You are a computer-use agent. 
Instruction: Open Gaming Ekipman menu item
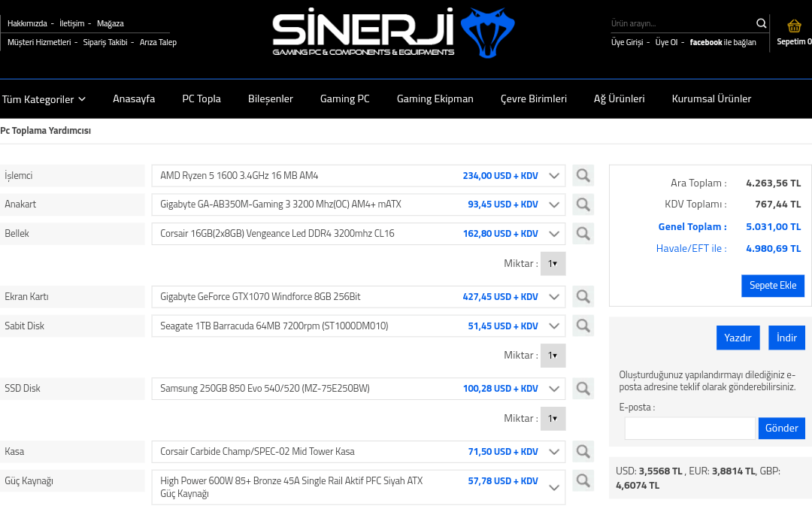pyautogui.click(x=435, y=98)
